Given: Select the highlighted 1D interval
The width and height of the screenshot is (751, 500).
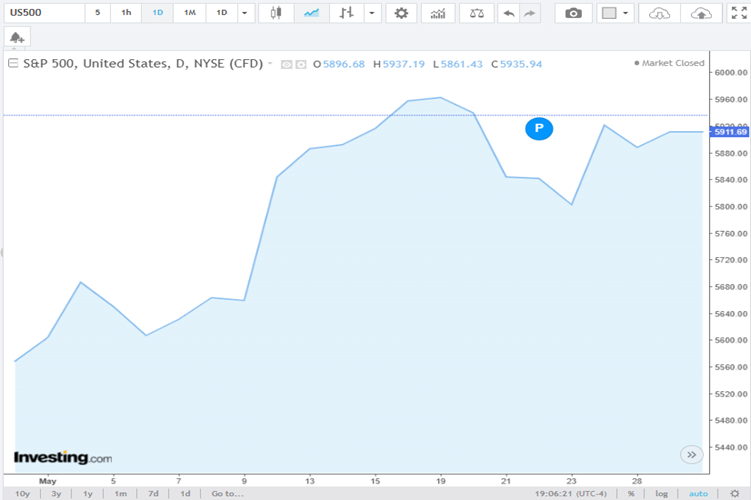Looking at the screenshot, I should pos(158,12).
